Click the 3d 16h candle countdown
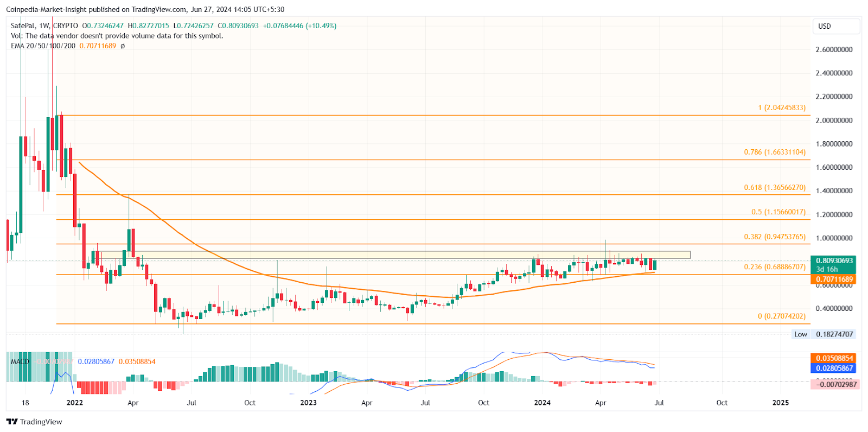 tap(827, 269)
